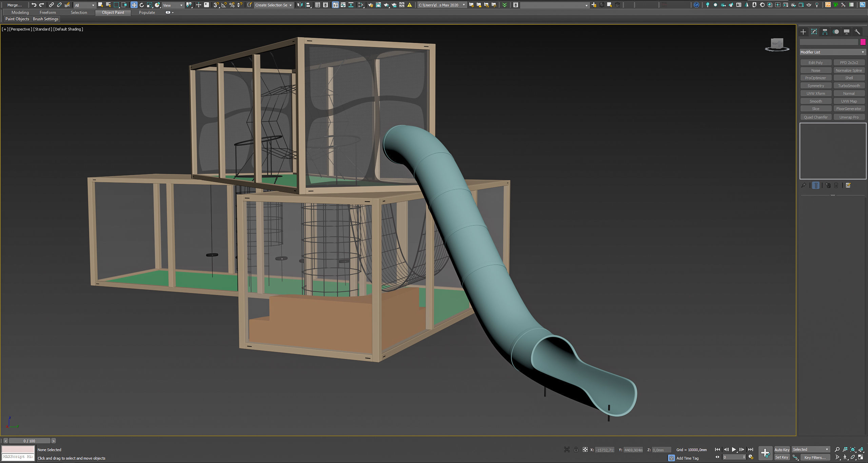Select the Scale tool

(x=150, y=5)
